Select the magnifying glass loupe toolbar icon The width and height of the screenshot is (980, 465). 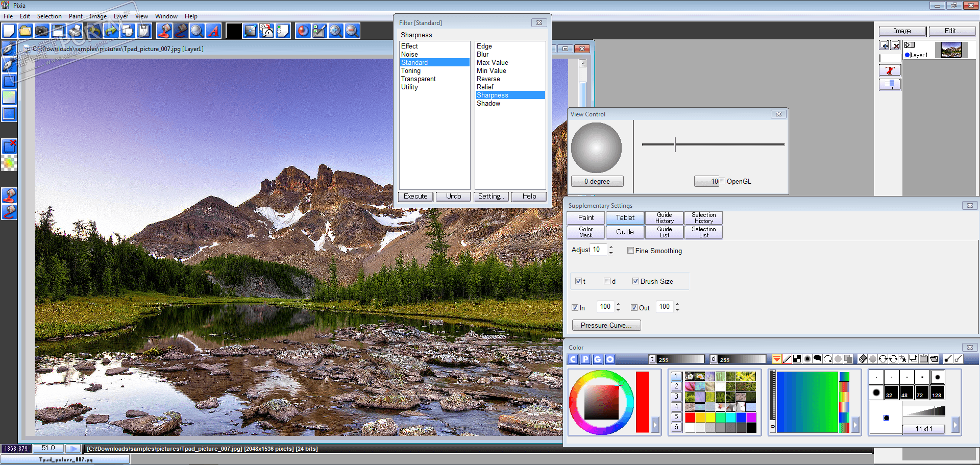(197, 31)
